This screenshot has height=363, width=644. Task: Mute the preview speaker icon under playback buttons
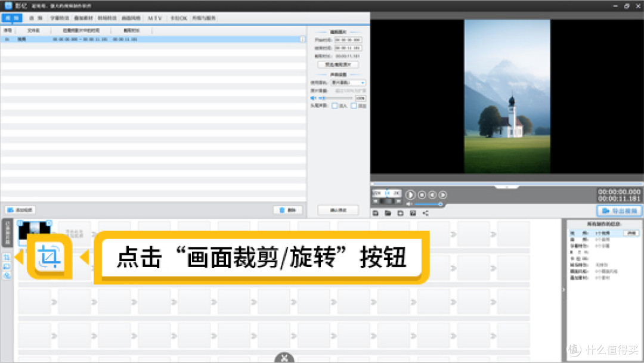tap(409, 204)
